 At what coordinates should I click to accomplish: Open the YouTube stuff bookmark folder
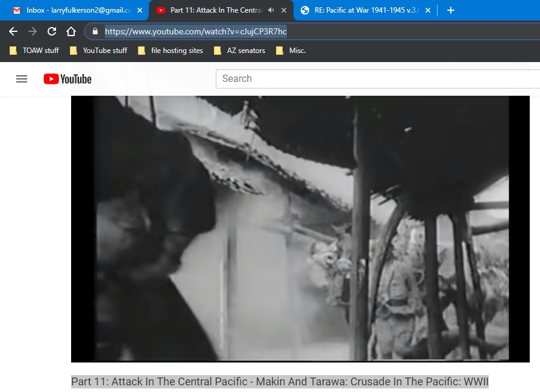coord(98,51)
